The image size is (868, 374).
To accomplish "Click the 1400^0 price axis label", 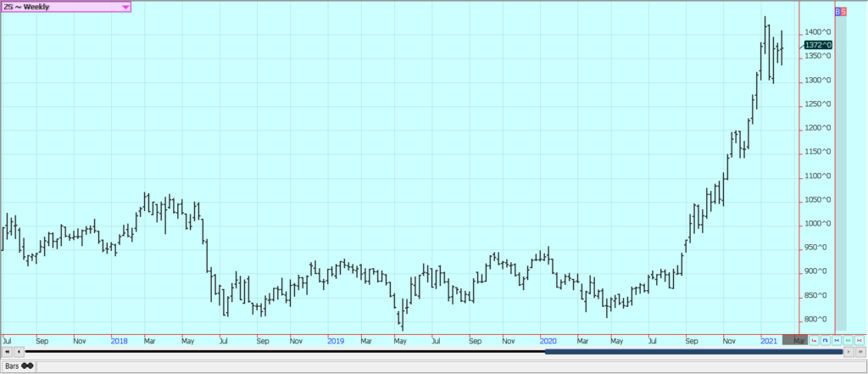I will (x=818, y=33).
